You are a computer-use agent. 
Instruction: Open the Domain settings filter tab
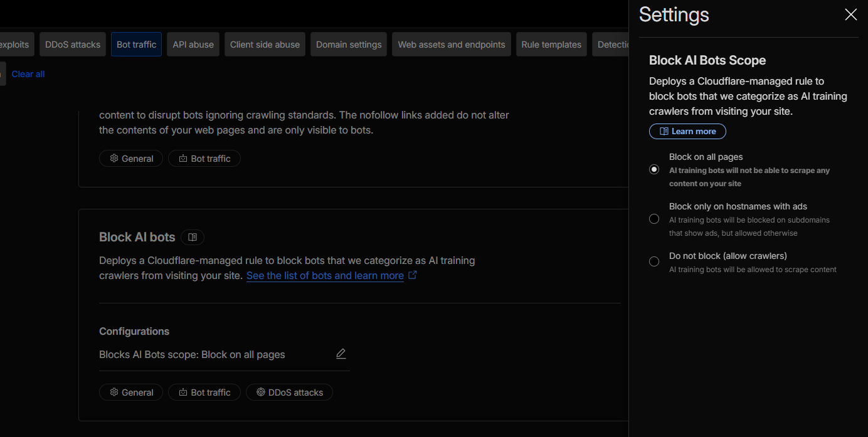click(349, 45)
